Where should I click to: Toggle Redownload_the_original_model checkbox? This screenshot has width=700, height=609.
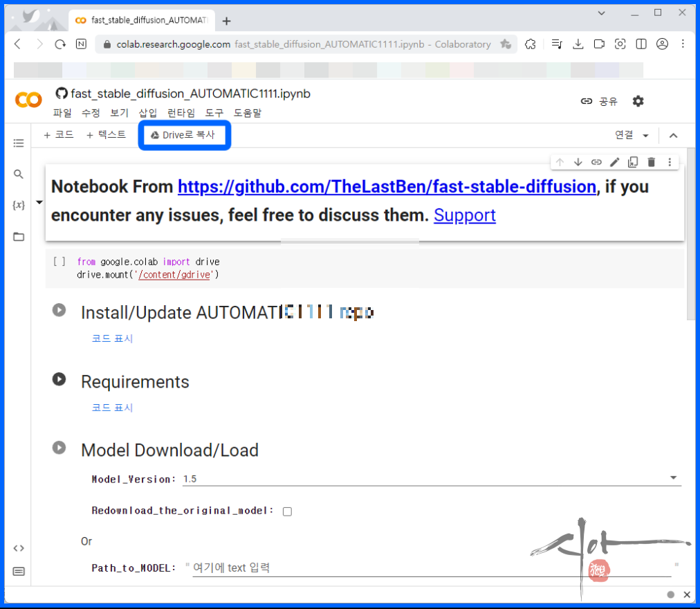tap(287, 511)
